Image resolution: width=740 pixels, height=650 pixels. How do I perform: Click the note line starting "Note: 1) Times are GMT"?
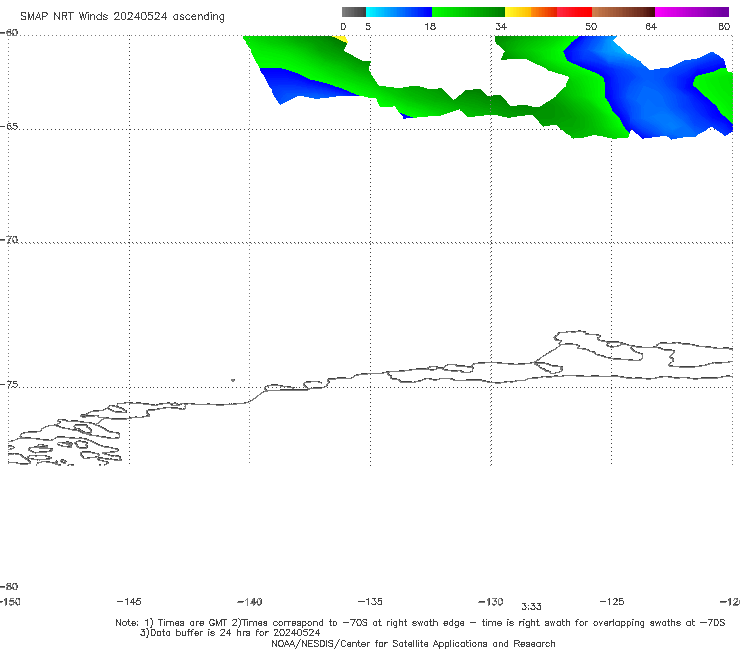click(x=420, y=623)
